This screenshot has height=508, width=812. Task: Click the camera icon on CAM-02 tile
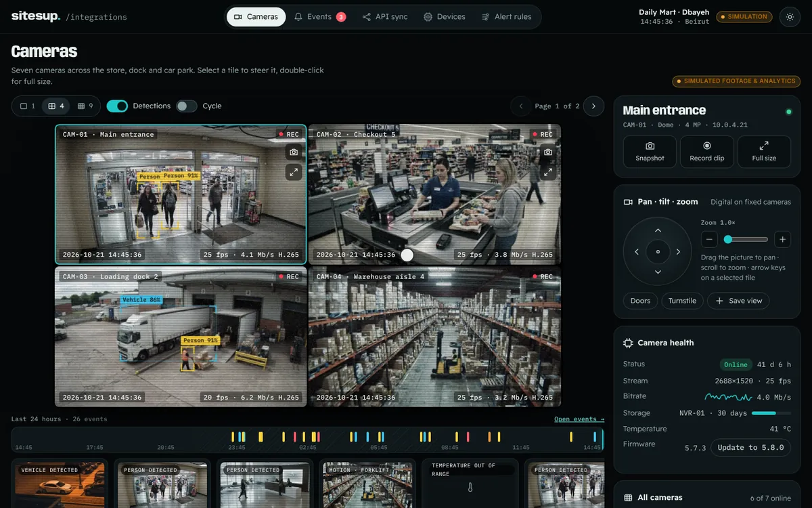click(x=547, y=152)
